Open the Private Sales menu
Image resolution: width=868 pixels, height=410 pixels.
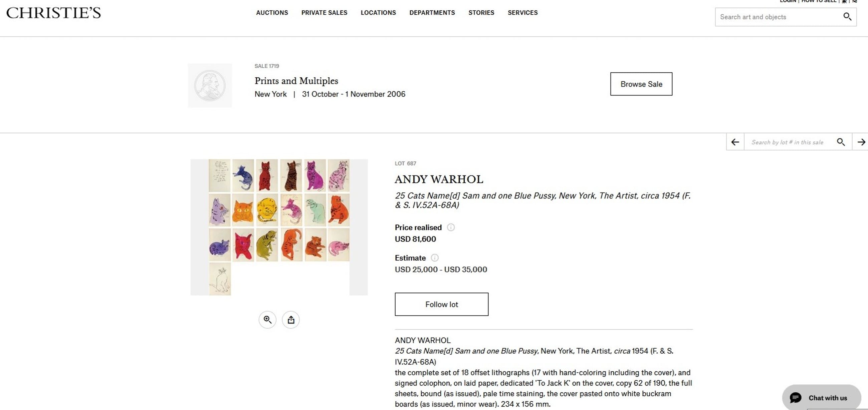coord(324,13)
